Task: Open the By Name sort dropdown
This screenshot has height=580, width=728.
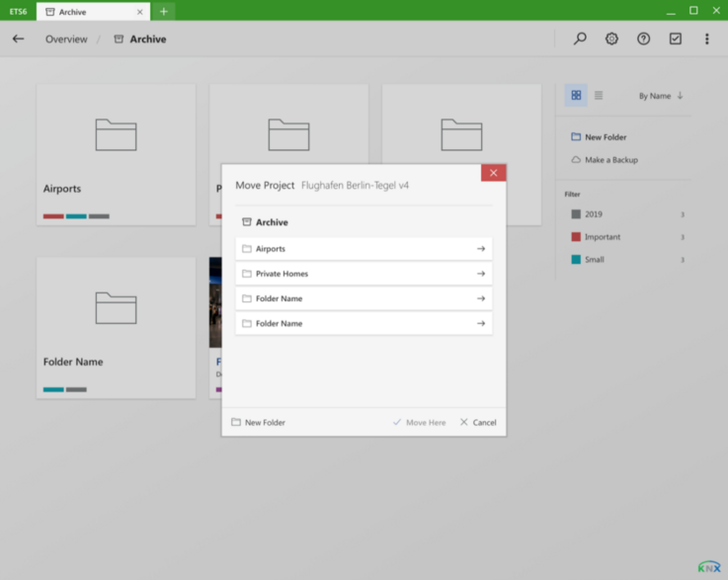Action: 660,96
